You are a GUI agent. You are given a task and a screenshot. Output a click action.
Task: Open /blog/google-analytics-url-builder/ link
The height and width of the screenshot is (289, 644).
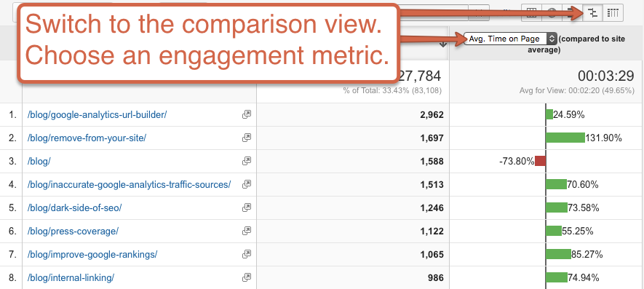click(97, 115)
